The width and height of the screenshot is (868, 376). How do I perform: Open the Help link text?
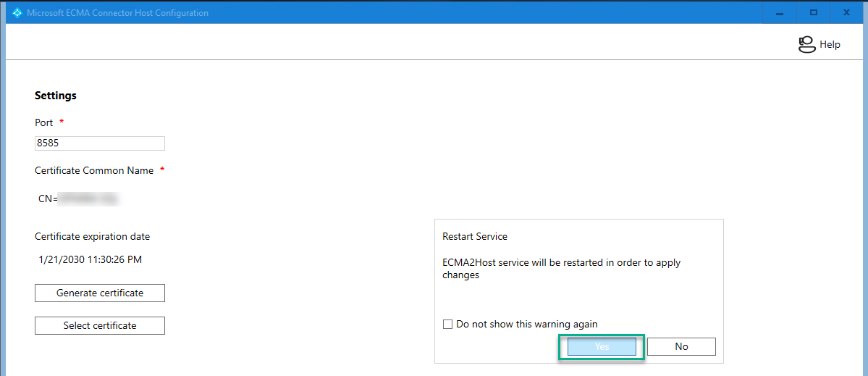(830, 45)
